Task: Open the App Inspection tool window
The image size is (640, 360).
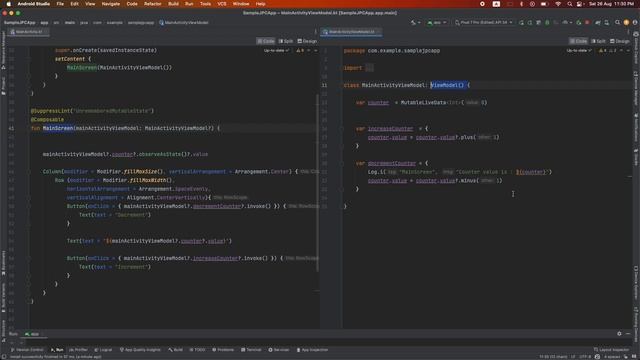Action: point(312,350)
